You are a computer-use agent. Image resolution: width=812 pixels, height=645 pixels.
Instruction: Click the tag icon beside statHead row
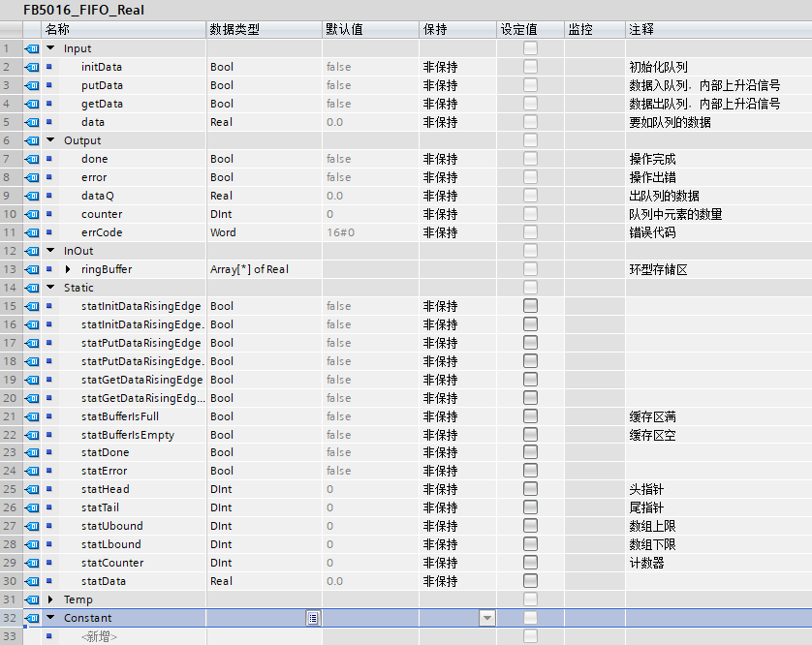pos(32,489)
